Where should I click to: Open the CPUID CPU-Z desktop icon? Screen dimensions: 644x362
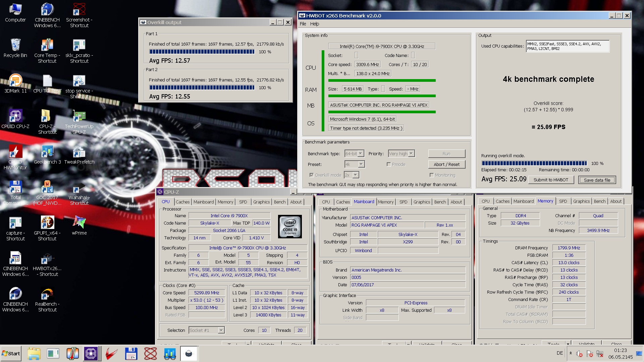coord(15,119)
